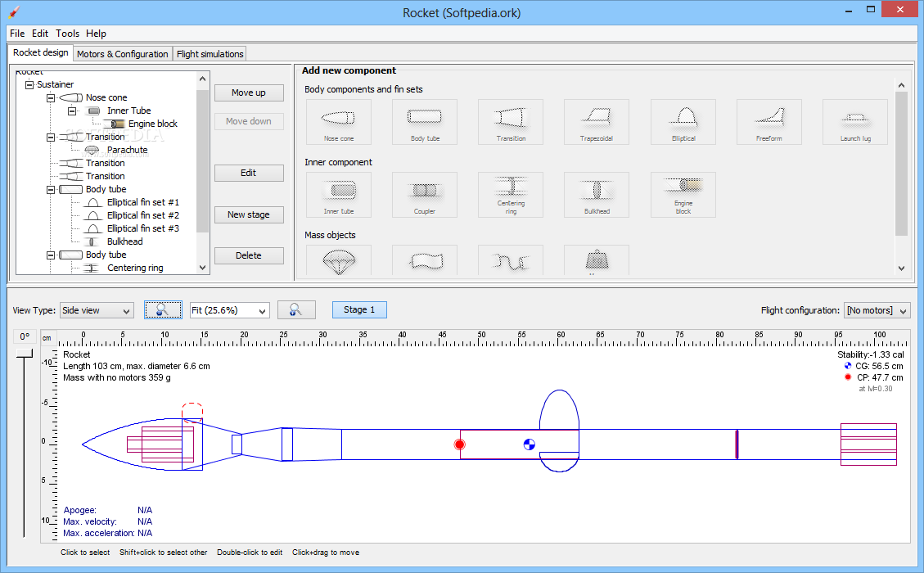Select Bulkhead in component tree
The height and width of the screenshot is (573, 924).
(x=125, y=241)
